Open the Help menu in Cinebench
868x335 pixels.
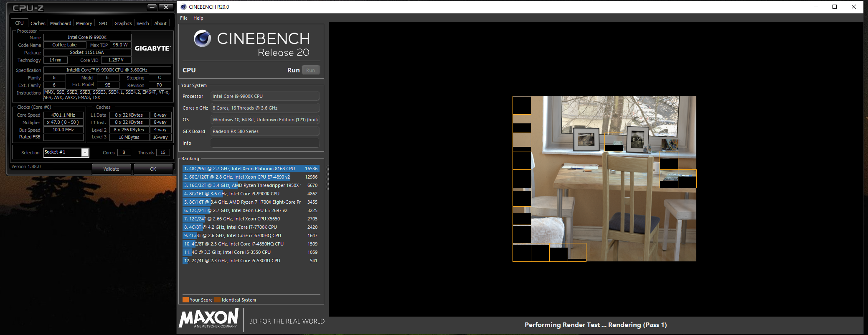[x=198, y=18]
